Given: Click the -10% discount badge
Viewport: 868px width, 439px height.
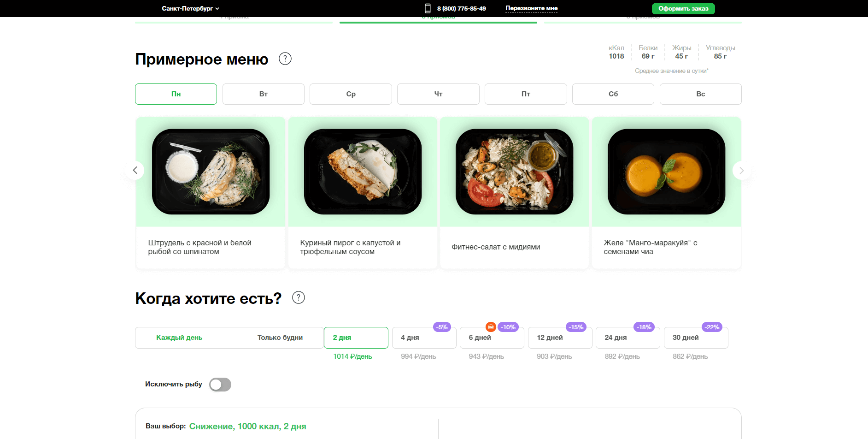Looking at the screenshot, I should (508, 327).
